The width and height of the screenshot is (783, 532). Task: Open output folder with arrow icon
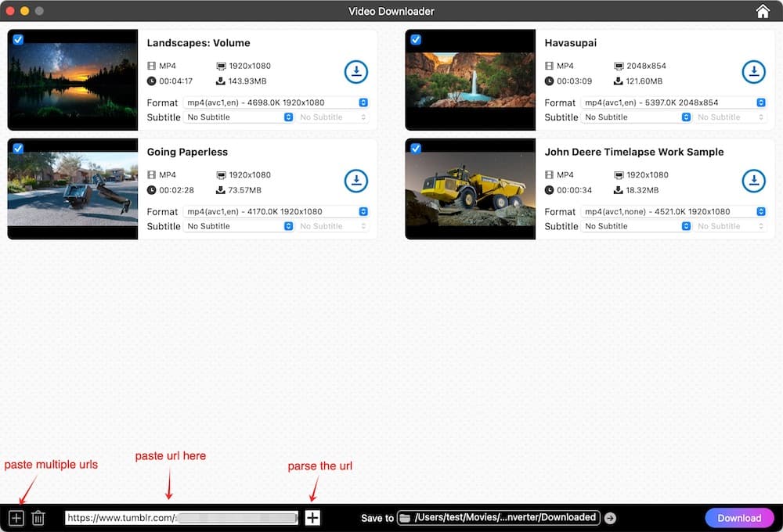tap(611, 518)
